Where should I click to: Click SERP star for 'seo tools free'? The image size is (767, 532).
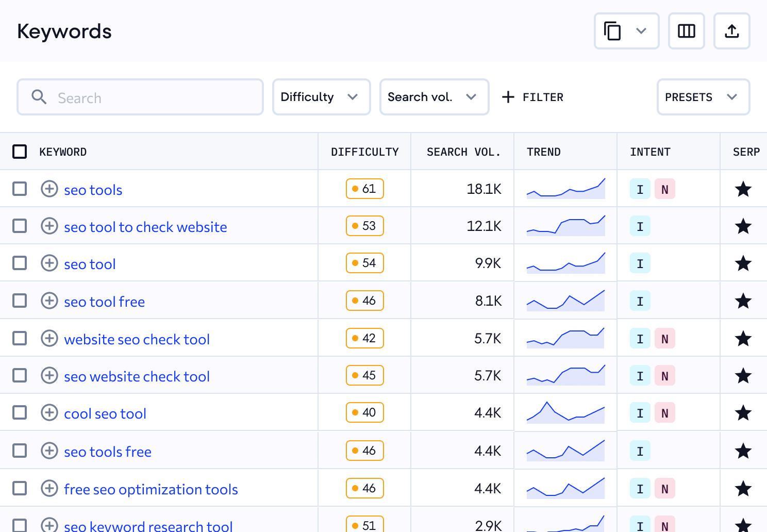(x=743, y=451)
